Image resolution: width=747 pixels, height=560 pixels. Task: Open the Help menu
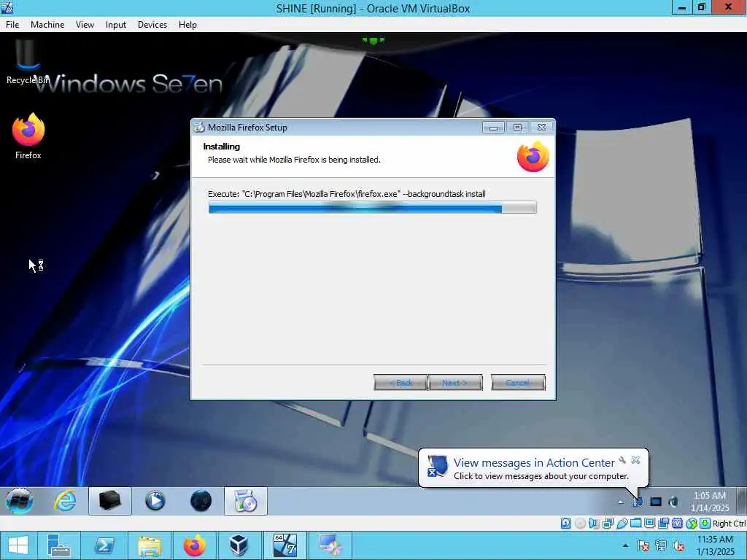point(187,25)
